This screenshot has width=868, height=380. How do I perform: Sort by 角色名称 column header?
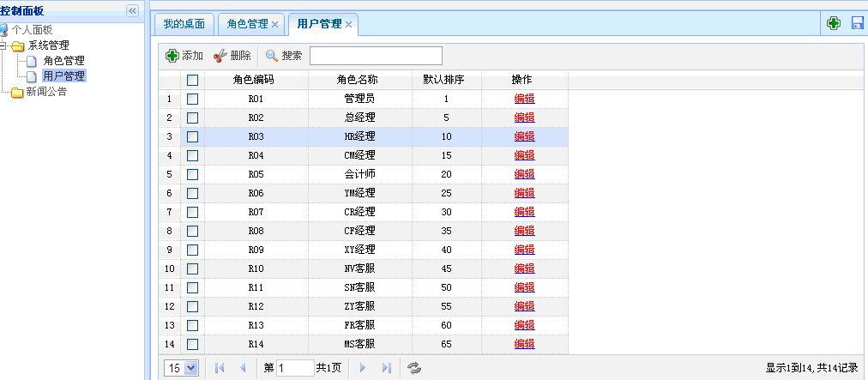tap(360, 81)
